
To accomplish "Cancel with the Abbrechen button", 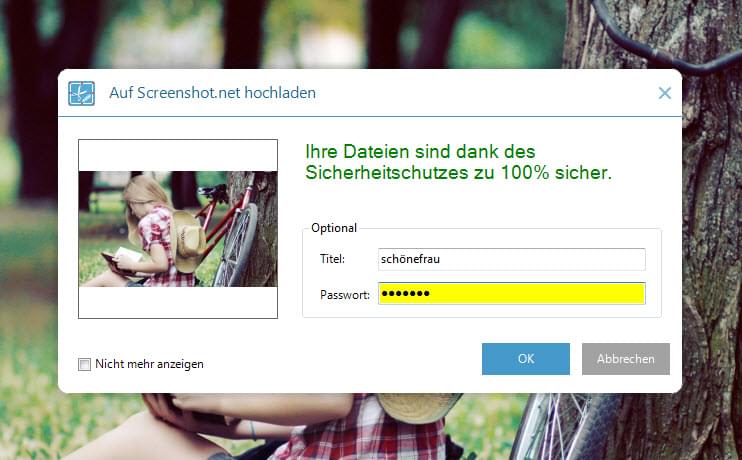I will (x=626, y=359).
